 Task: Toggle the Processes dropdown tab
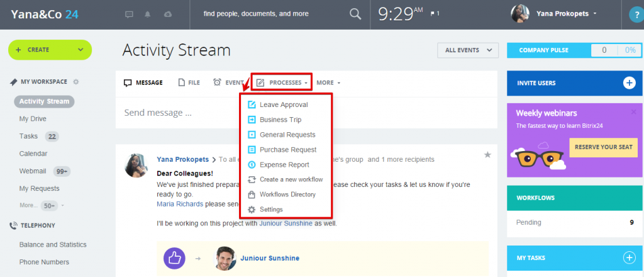tap(282, 82)
